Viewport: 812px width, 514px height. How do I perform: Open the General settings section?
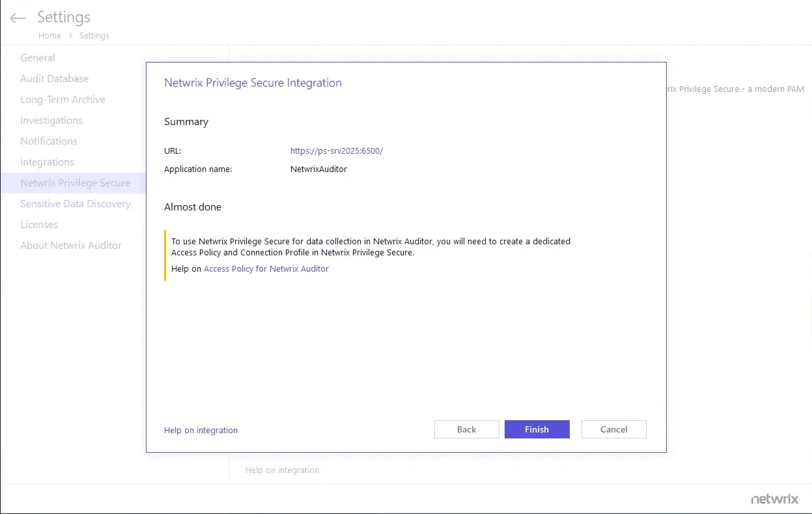coord(38,57)
